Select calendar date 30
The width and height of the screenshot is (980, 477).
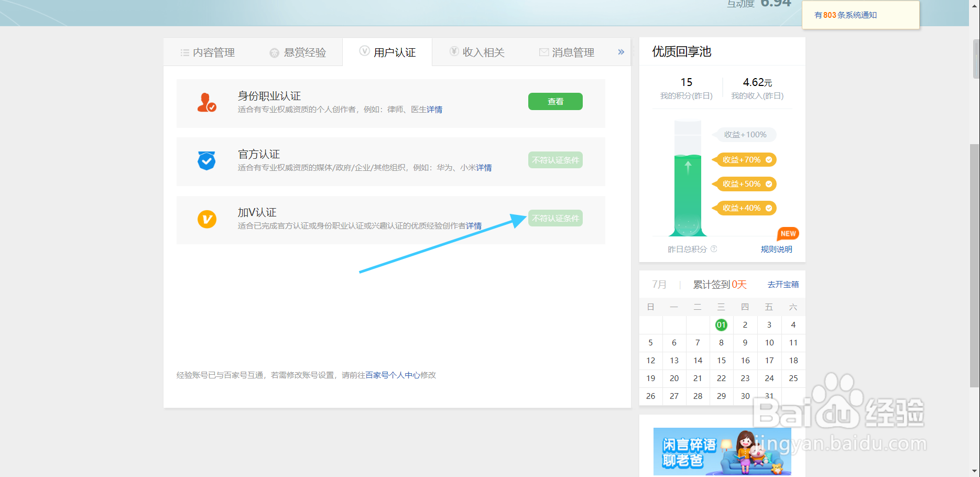pyautogui.click(x=745, y=396)
